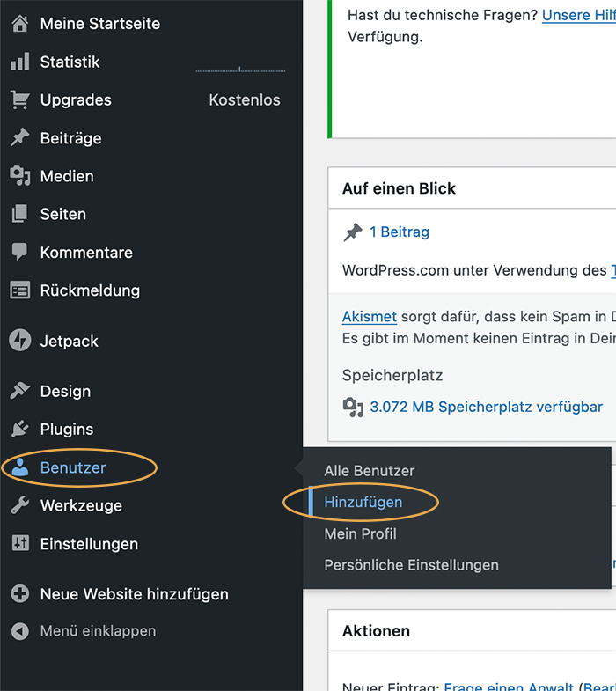Click the shopping cart icon for Upgrades
616x691 pixels.
point(20,100)
